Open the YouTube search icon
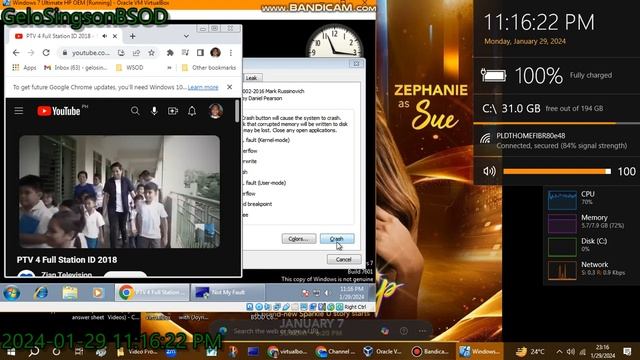Viewport: 640px width, 360px height. point(135,111)
